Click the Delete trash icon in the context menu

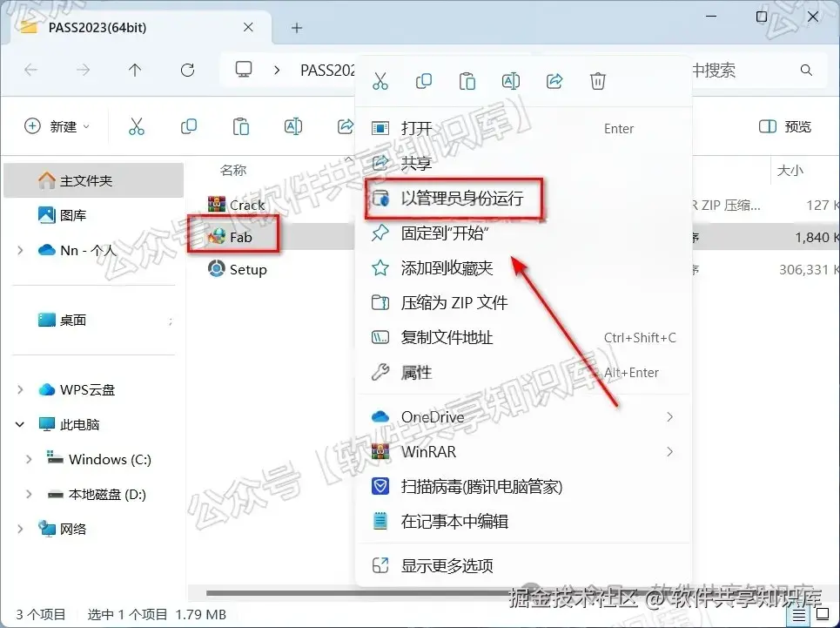pos(597,80)
